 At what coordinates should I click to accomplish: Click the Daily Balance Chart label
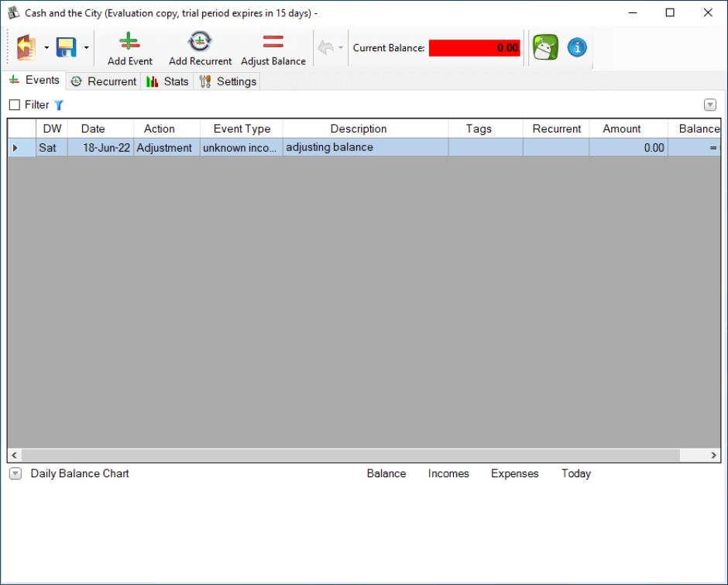(x=80, y=473)
